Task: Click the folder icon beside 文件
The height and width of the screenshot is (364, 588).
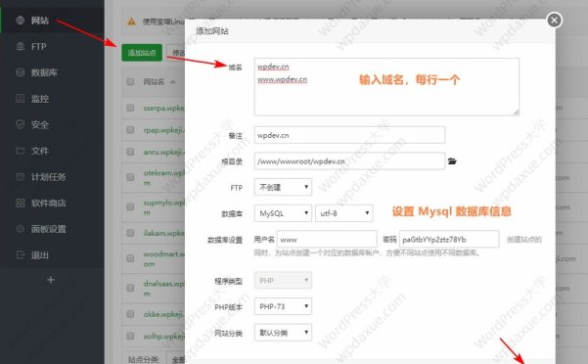Action: 21,151
